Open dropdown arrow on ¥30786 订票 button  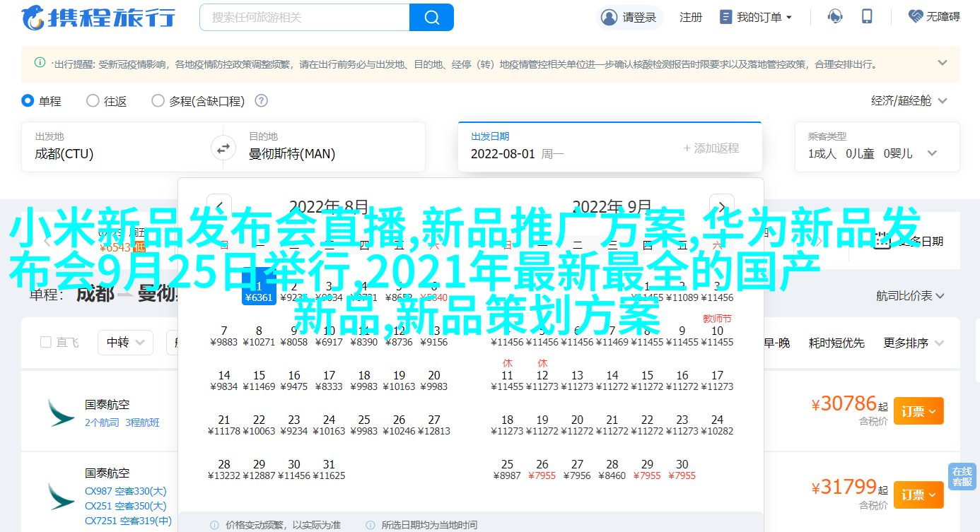pyautogui.click(x=933, y=411)
